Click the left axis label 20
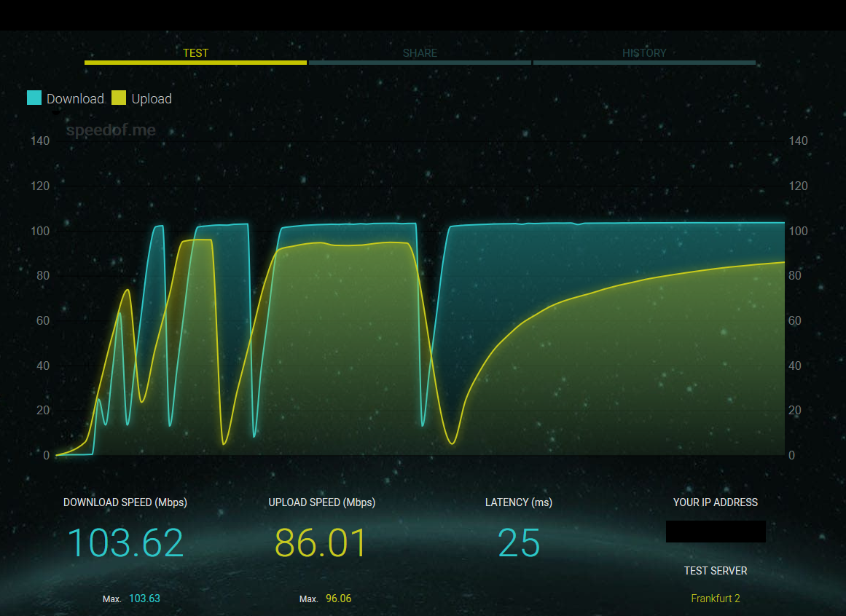The width and height of the screenshot is (846, 616). coord(42,410)
